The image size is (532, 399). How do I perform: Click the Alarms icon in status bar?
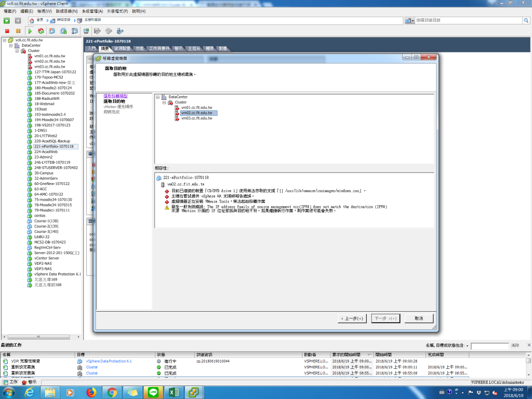24,382
